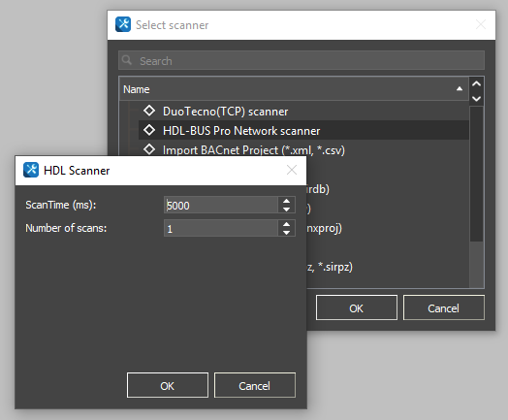Click the scanner list scroll up chevron
The height and width of the screenshot is (420, 508).
tap(476, 84)
